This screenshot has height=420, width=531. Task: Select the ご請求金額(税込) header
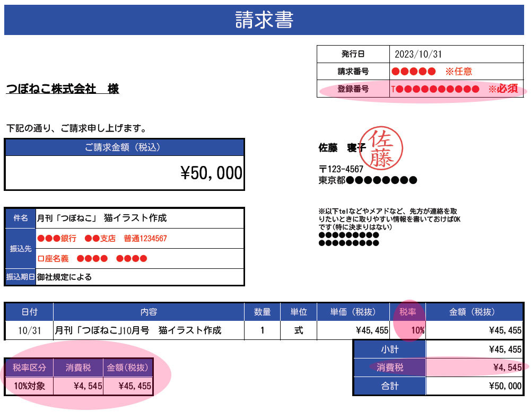click(x=125, y=148)
